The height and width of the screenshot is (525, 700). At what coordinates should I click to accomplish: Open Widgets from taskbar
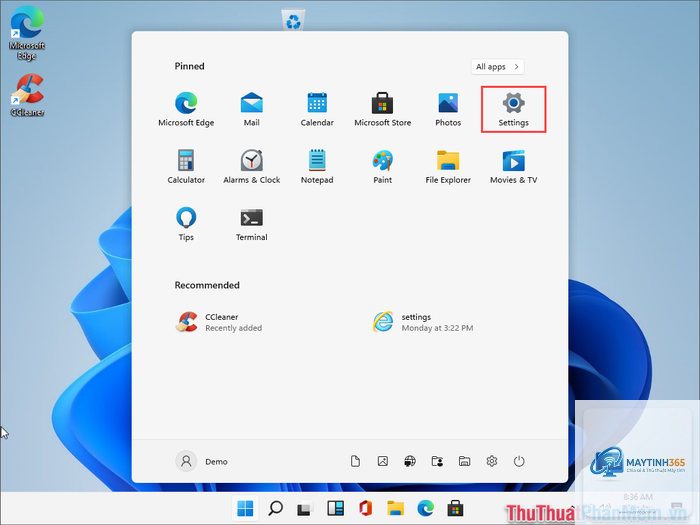click(335, 508)
